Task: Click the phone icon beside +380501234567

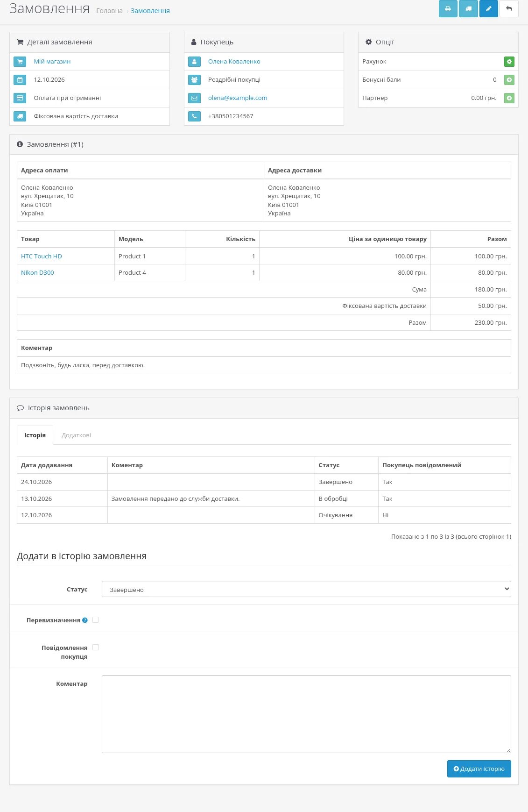Action: point(194,116)
